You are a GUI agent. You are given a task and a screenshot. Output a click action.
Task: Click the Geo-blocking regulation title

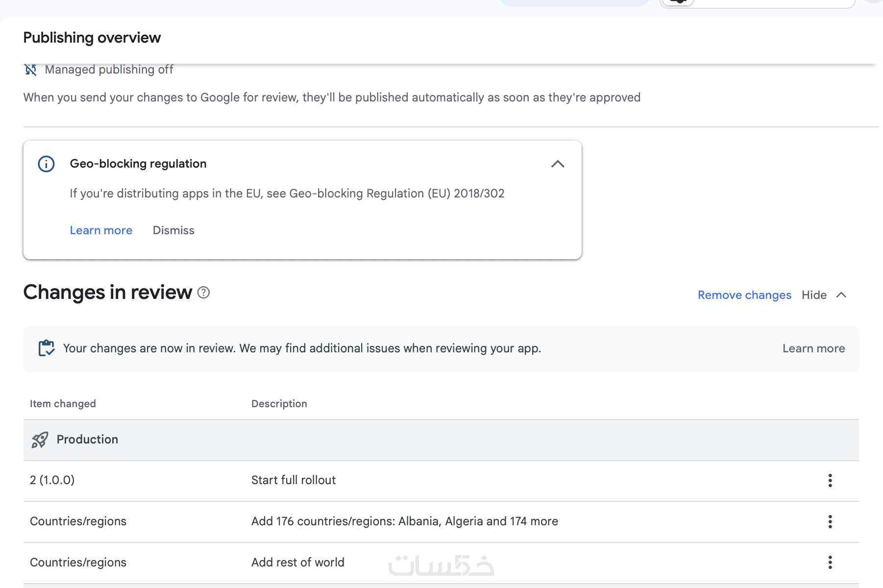coord(138,164)
